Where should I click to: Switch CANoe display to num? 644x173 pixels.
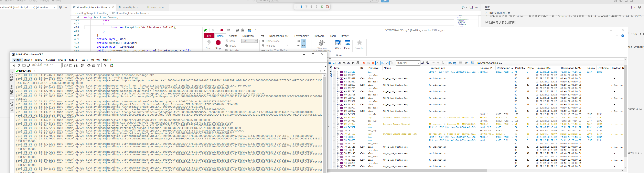[x=303, y=45]
